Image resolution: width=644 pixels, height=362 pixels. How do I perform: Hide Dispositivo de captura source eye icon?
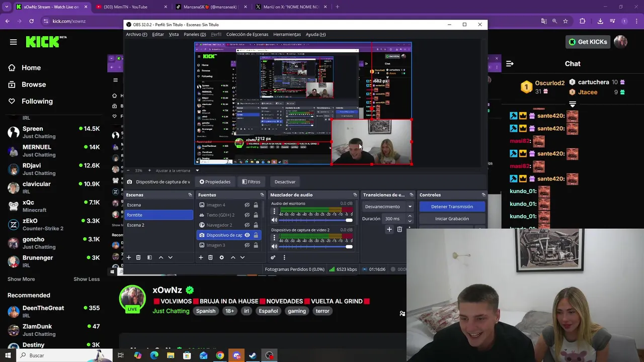pos(247,235)
